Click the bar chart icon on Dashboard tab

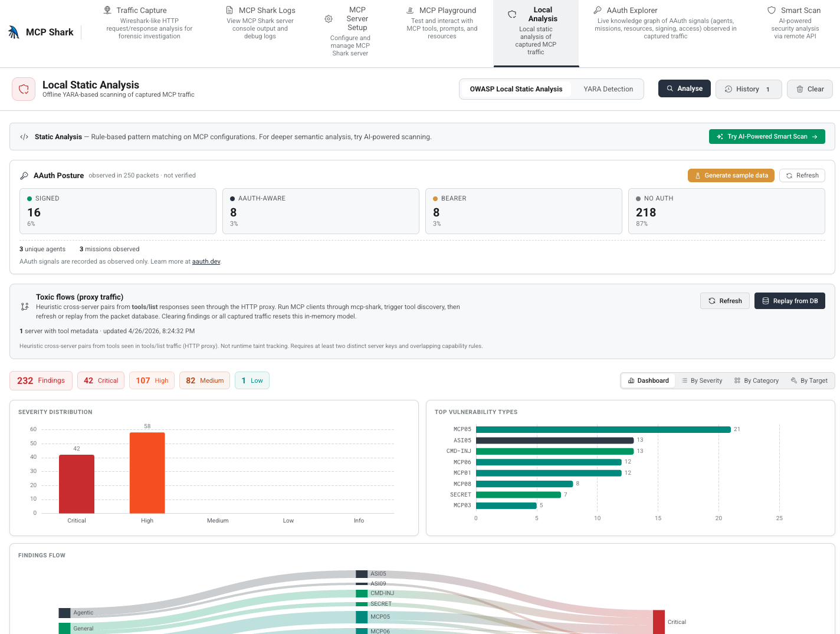(x=631, y=380)
